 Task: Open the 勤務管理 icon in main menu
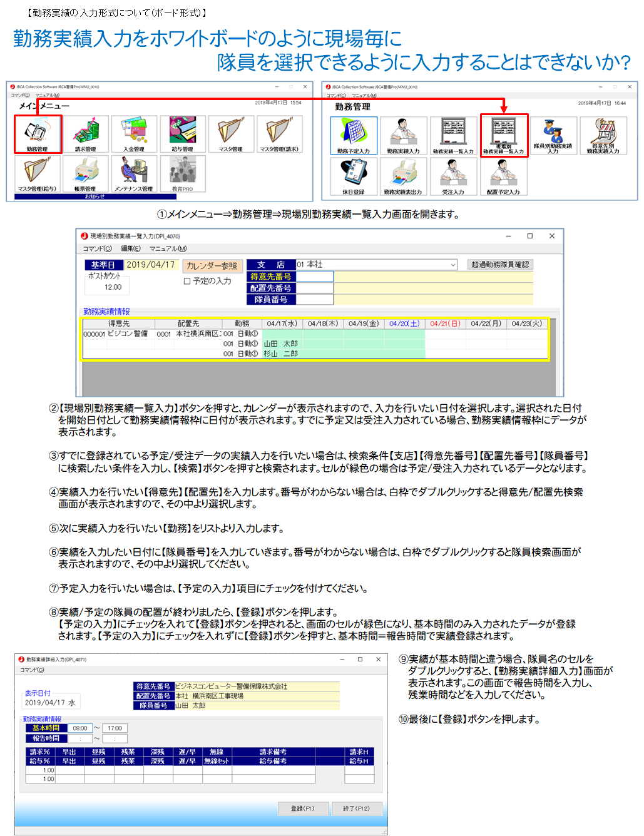38,133
